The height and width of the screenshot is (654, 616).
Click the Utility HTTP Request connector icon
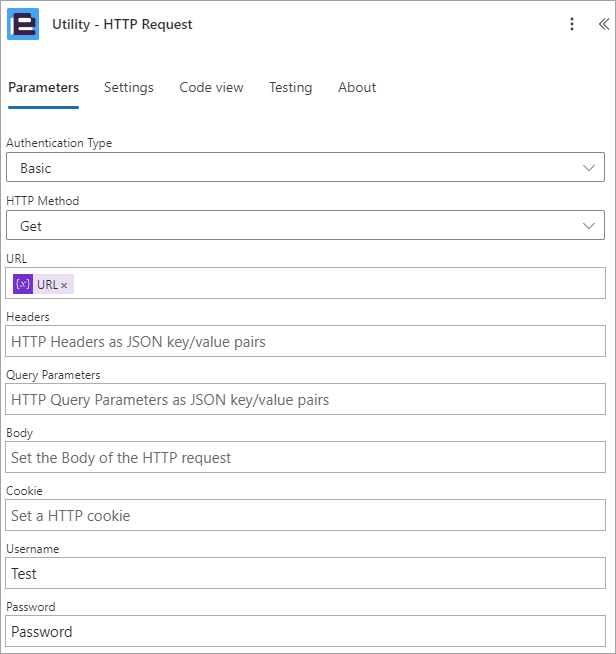click(x=23, y=24)
